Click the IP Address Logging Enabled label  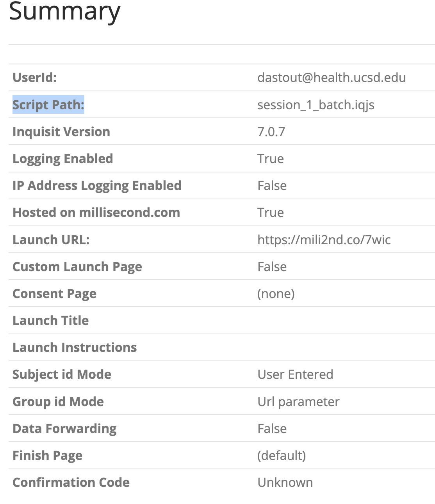97,186
